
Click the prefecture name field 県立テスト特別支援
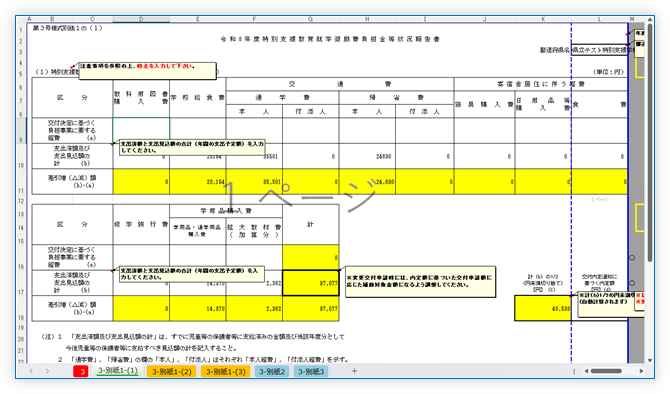(x=599, y=50)
